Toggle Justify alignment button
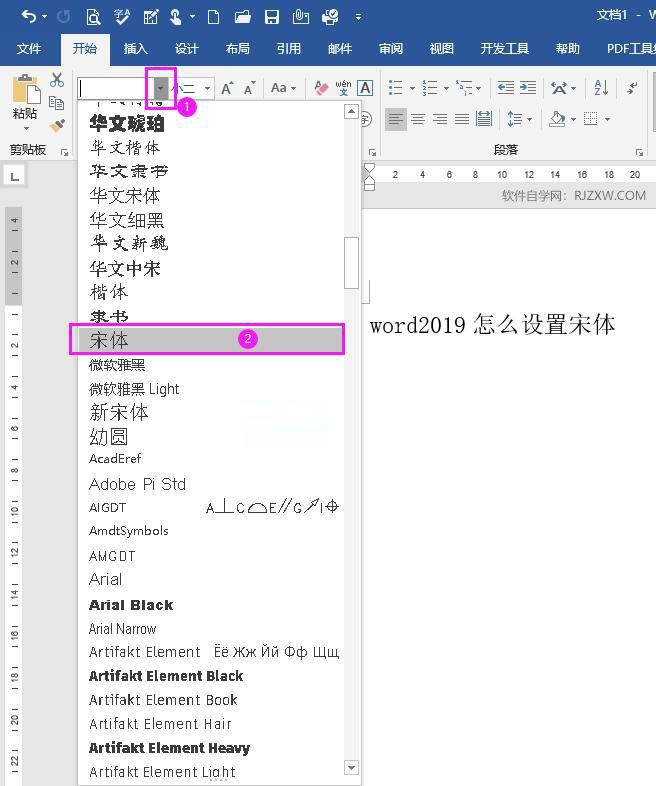The image size is (656, 786). (x=462, y=119)
